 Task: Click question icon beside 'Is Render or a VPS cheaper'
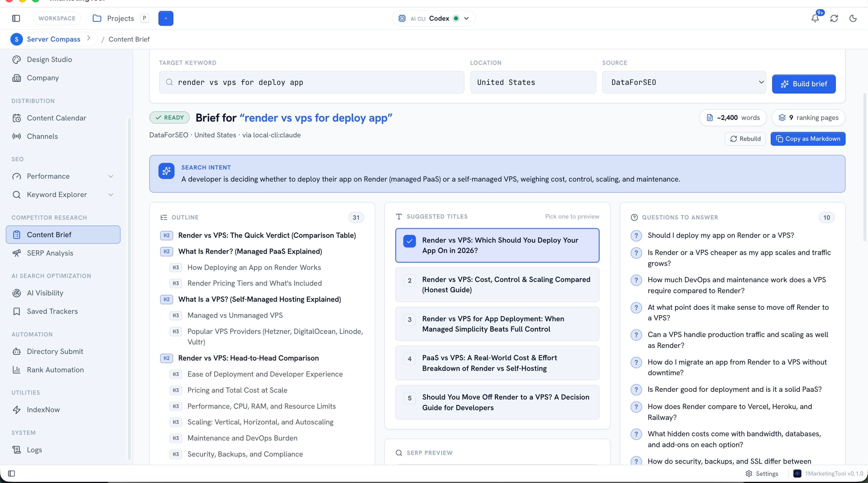coord(636,253)
